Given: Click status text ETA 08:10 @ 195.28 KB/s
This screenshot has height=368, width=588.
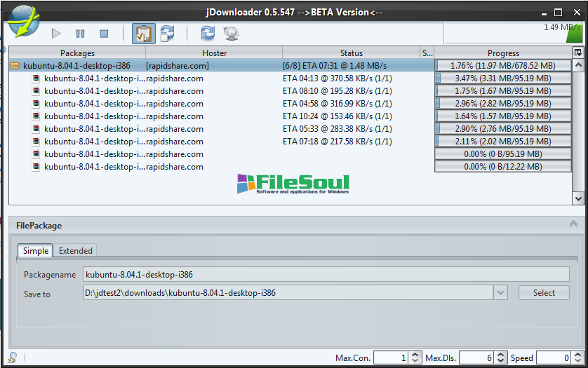Looking at the screenshot, I should point(337,91).
